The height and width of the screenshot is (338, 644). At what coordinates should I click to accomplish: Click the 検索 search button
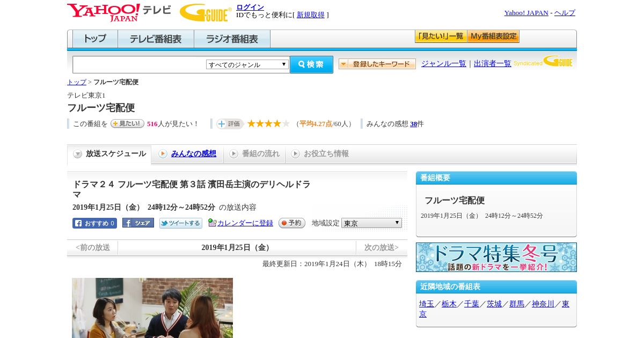(x=311, y=64)
